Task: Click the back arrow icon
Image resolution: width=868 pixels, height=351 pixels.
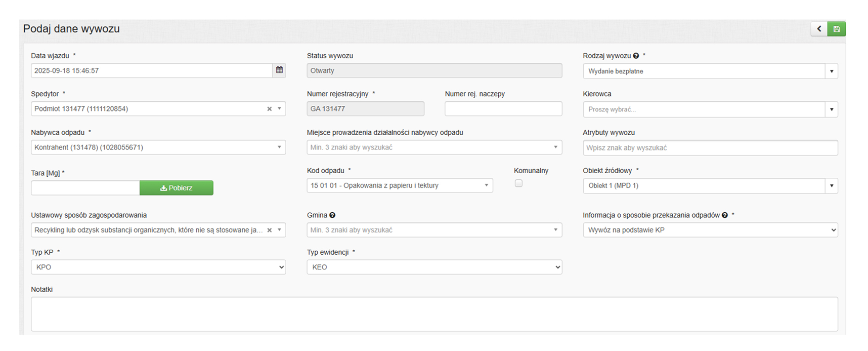Action: pos(819,29)
